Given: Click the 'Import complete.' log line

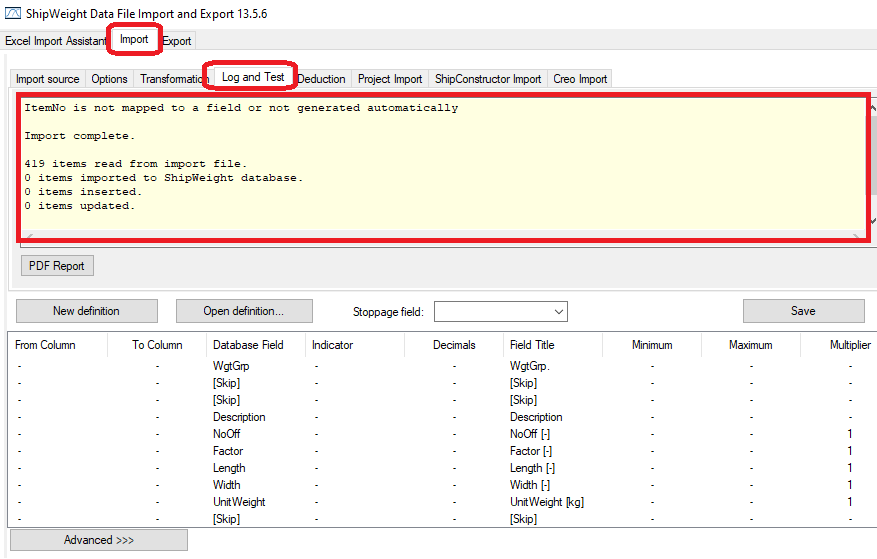Looking at the screenshot, I should click(79, 136).
